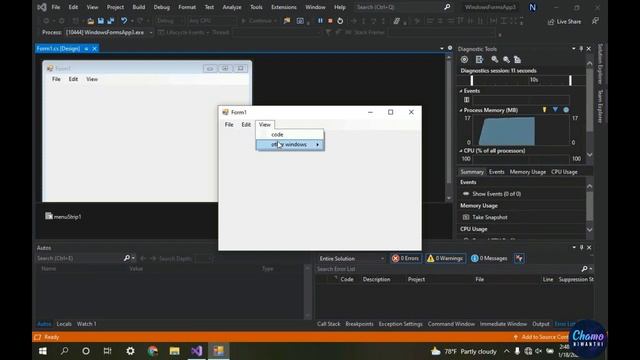
Task: Click Reset View icon in Diagnostic Tools
Action: [x=518, y=60]
